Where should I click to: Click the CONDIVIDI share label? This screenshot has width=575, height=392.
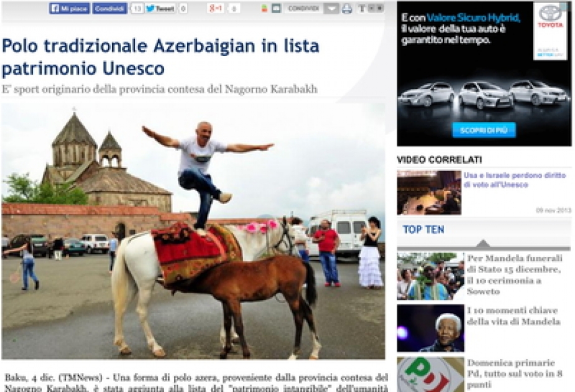coord(304,9)
